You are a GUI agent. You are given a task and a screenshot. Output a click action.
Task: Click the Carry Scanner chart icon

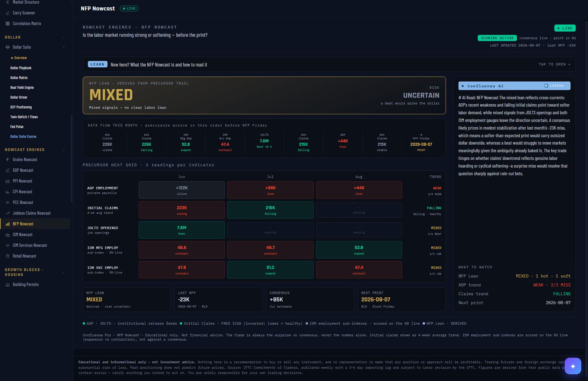click(x=8, y=13)
